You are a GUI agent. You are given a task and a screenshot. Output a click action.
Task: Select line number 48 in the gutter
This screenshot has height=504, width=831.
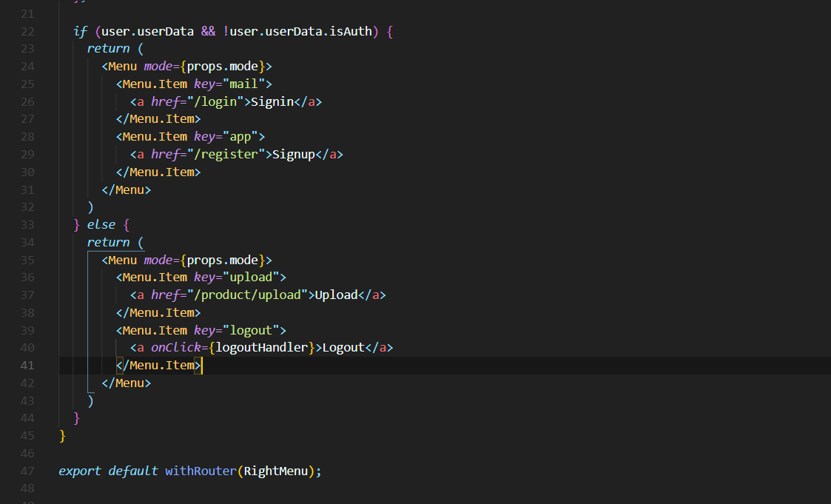click(27, 488)
